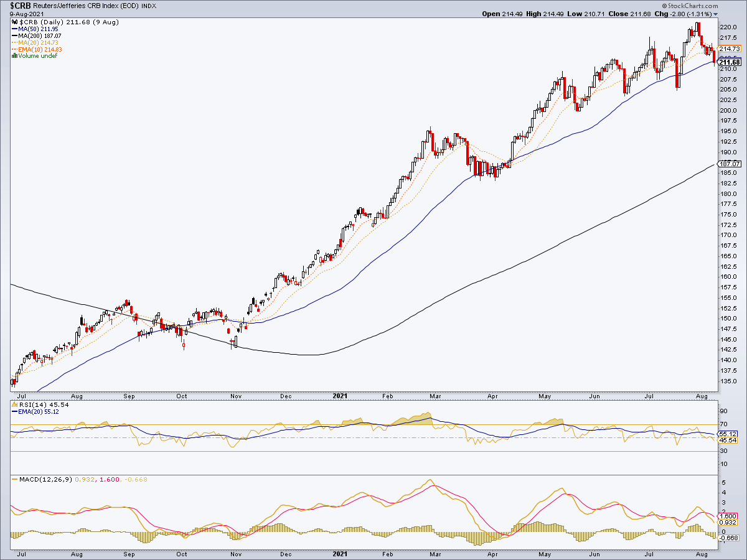Click the 90 level on the RSI axis
The width and height of the screenshot is (747, 560).
725,411
